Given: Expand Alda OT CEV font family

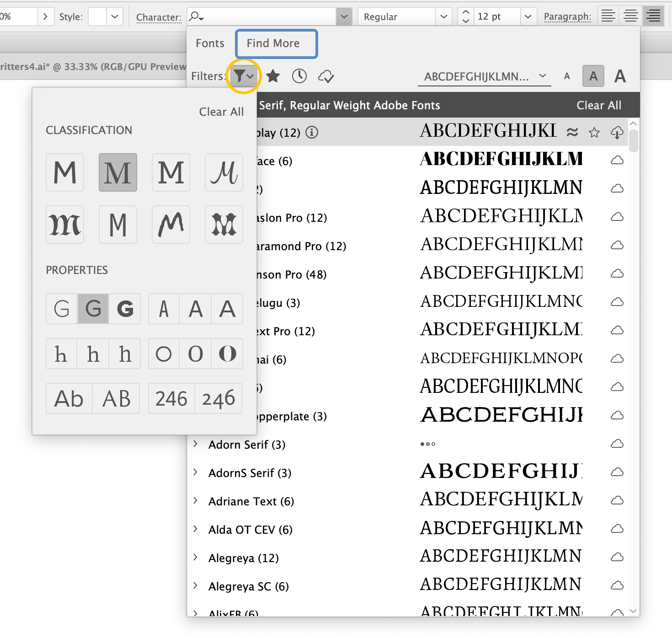Looking at the screenshot, I should tap(195, 529).
